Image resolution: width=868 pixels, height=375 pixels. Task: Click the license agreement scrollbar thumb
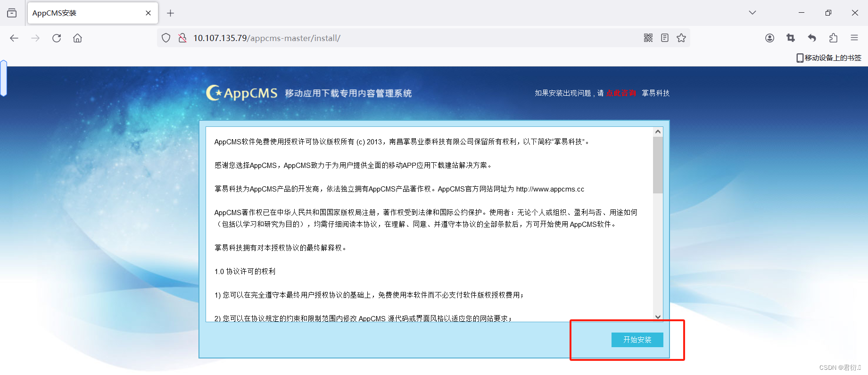pos(658,165)
